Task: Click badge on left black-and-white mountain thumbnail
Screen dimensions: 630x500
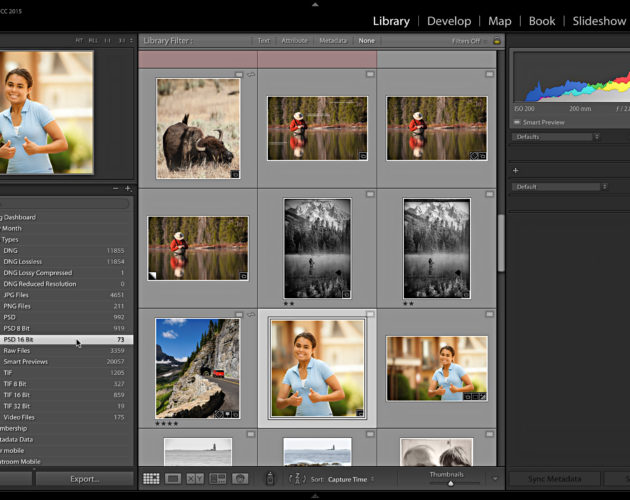Action: (346, 295)
